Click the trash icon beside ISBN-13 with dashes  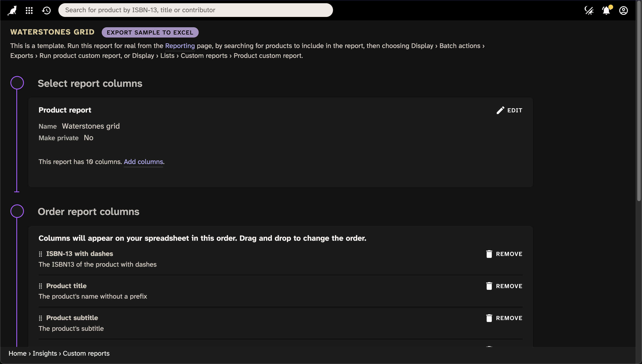pos(490,254)
